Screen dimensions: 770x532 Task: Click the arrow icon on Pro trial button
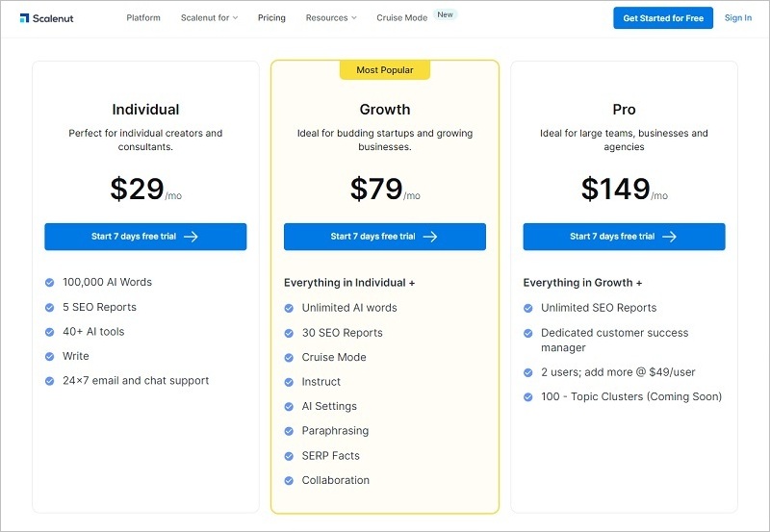pyautogui.click(x=669, y=237)
